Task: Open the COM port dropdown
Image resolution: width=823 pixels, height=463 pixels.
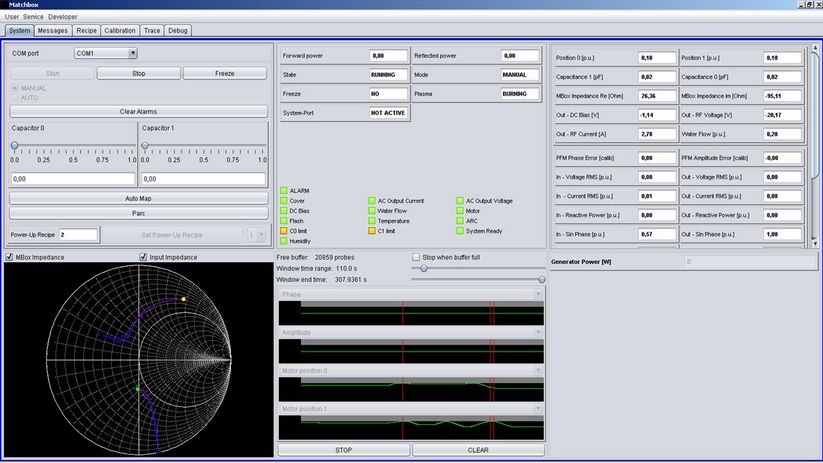Action: [x=132, y=53]
